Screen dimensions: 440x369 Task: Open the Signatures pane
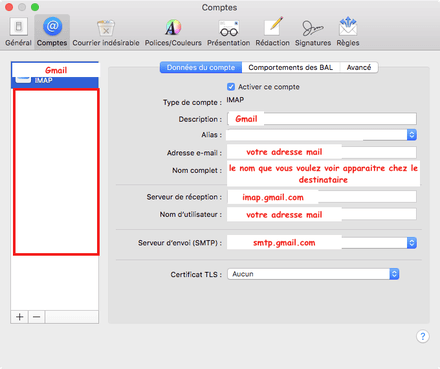313,32
